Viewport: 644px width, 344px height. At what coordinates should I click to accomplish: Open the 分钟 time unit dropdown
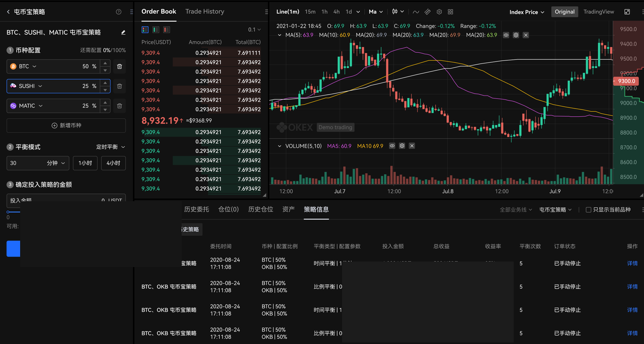click(57, 163)
